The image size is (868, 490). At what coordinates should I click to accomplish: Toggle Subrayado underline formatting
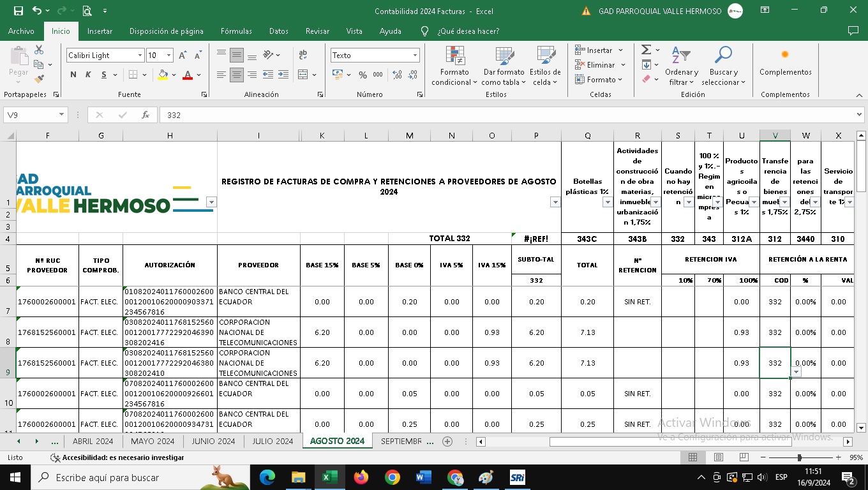pyautogui.click(x=105, y=75)
